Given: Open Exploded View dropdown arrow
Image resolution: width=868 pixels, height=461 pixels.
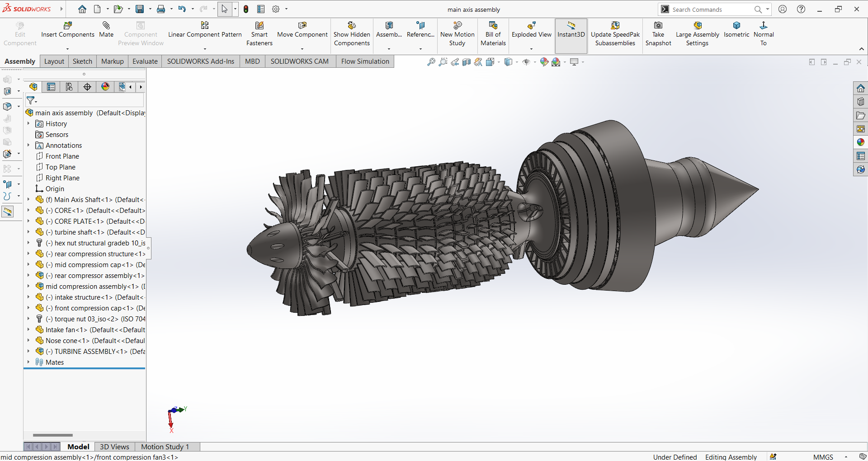Looking at the screenshot, I should pos(532,49).
